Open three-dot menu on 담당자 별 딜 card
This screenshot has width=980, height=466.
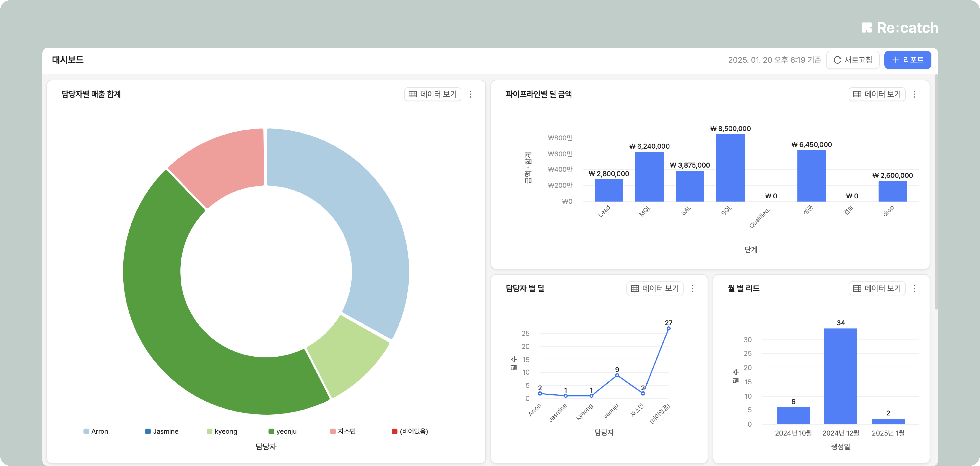(x=692, y=288)
